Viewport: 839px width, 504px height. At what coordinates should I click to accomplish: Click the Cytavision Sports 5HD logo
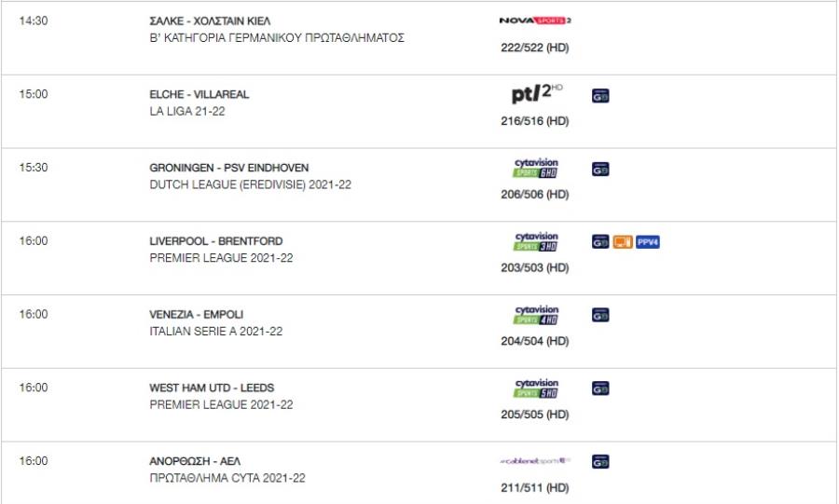(536, 388)
